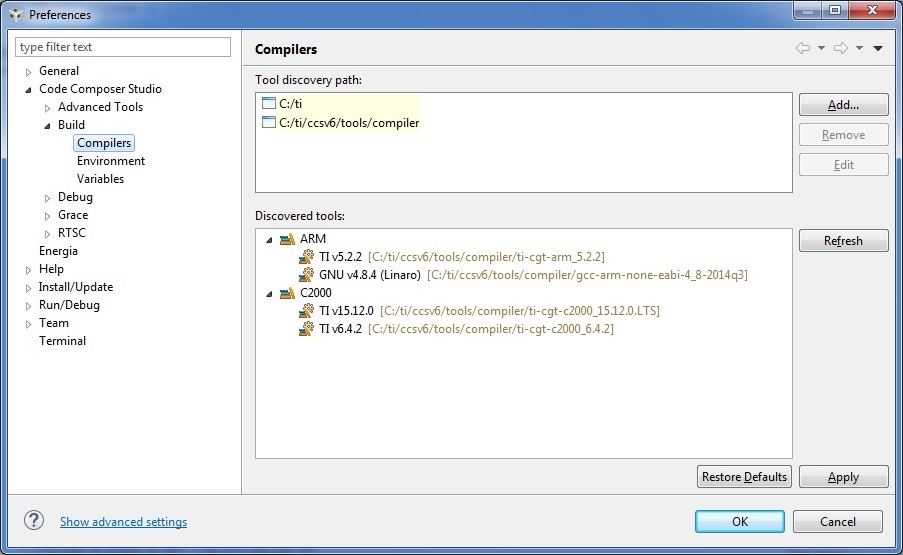The image size is (903, 555).
Task: Select the ARM group label
Action: [313, 239]
